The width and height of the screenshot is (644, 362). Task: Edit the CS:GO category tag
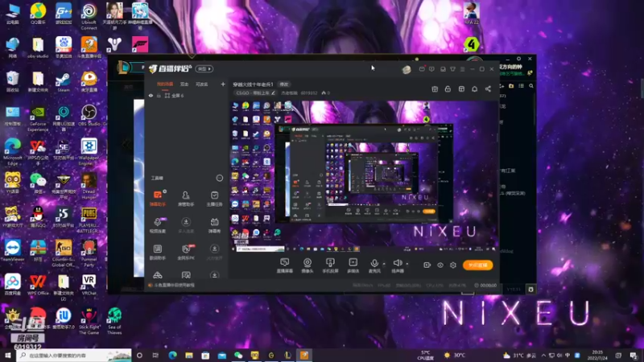tap(255, 93)
